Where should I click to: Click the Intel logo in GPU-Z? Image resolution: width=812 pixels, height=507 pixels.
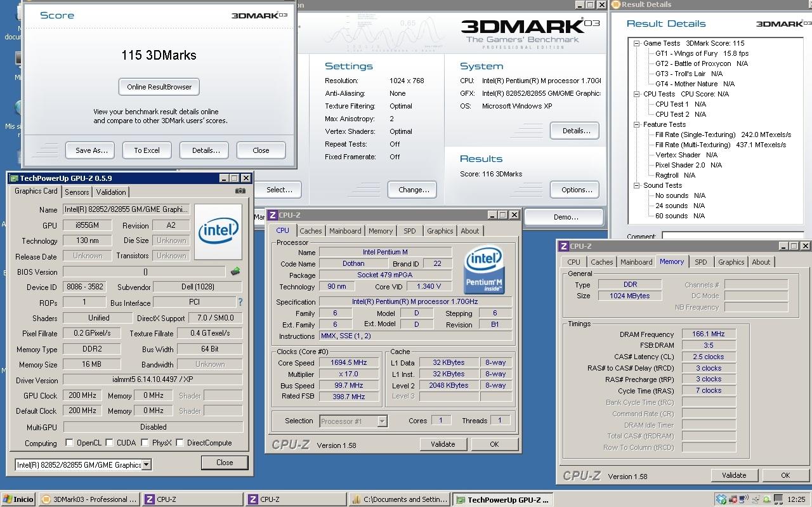(218, 232)
